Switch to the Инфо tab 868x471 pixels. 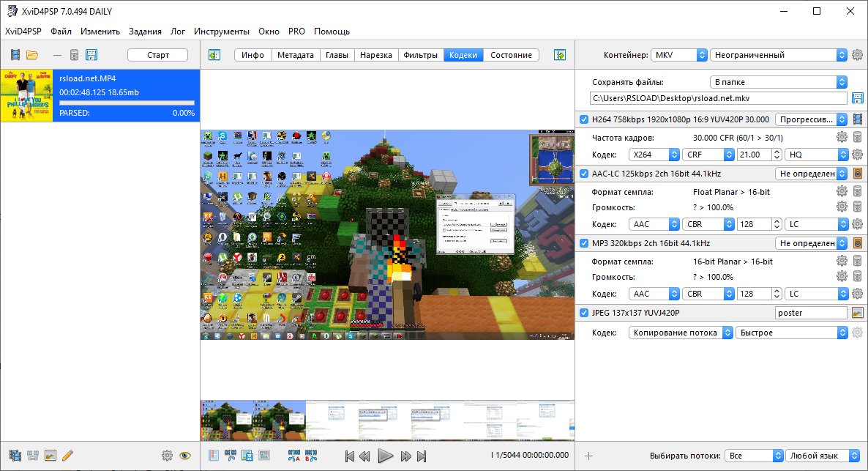pyautogui.click(x=253, y=55)
